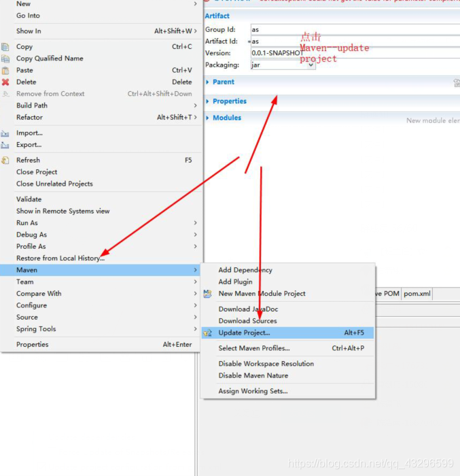
Task: Click the Artifact Id input field
Action: pyautogui.click(x=355, y=41)
